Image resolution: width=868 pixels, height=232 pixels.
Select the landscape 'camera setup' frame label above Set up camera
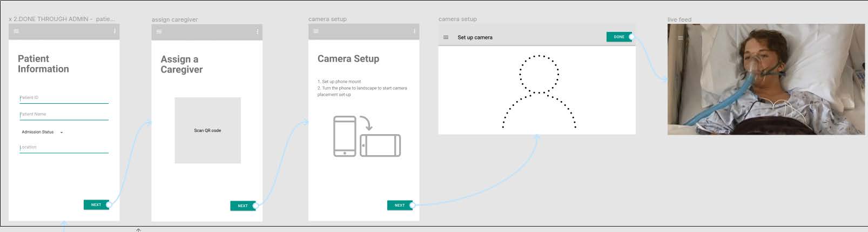457,19
